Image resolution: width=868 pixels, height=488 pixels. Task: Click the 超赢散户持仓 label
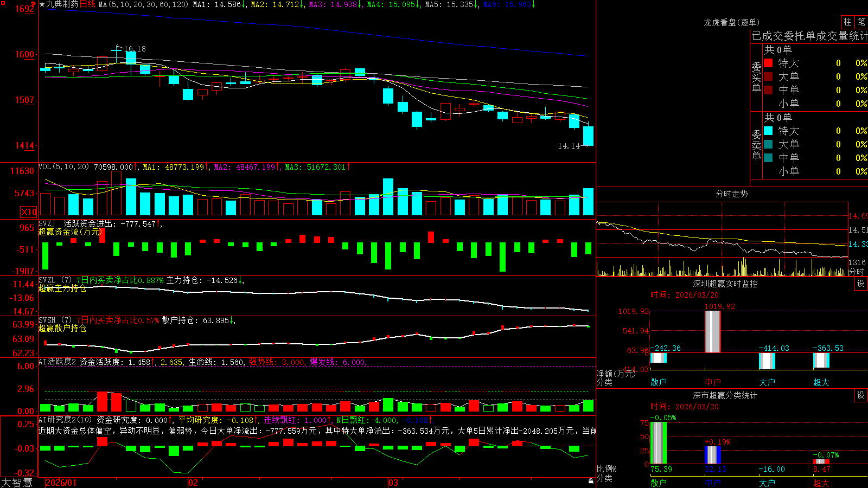point(62,328)
